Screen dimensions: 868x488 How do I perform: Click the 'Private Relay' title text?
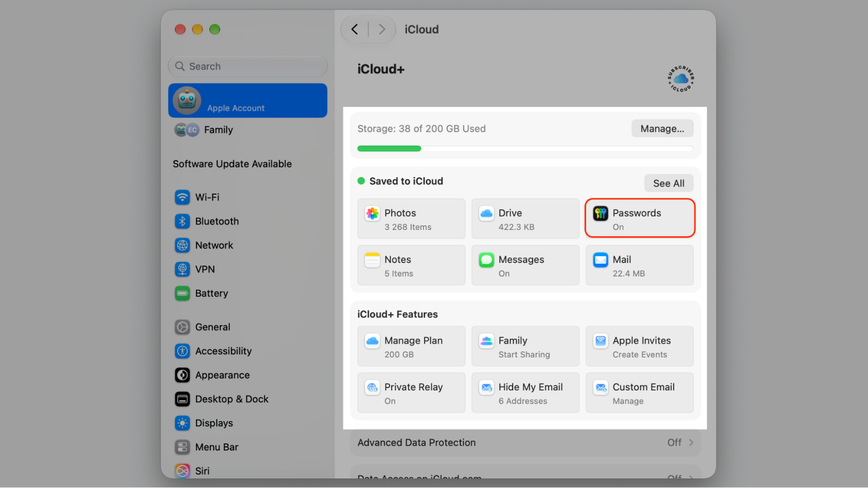[413, 387]
